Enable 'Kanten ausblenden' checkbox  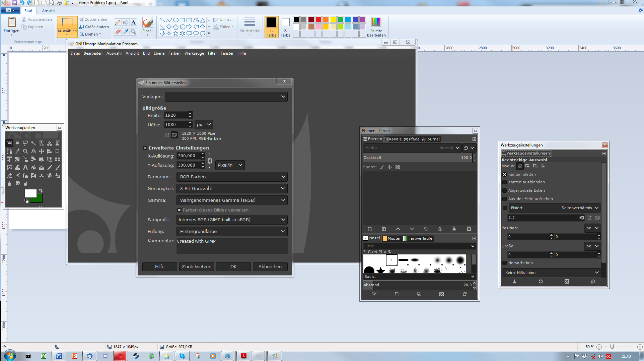(x=504, y=182)
